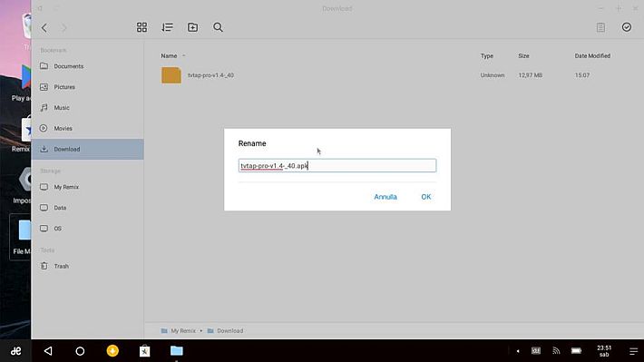Click the Unknown type cell
This screenshot has width=644, height=362.
(493, 75)
